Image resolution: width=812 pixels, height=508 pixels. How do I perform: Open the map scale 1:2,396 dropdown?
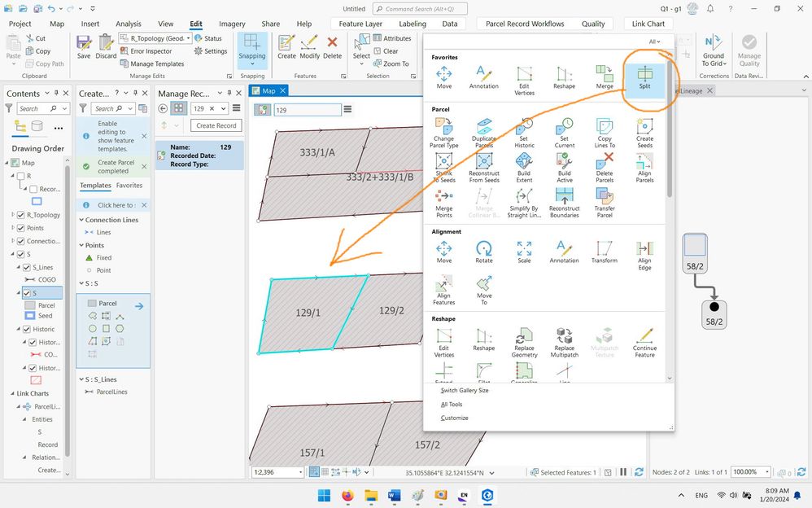pos(300,472)
